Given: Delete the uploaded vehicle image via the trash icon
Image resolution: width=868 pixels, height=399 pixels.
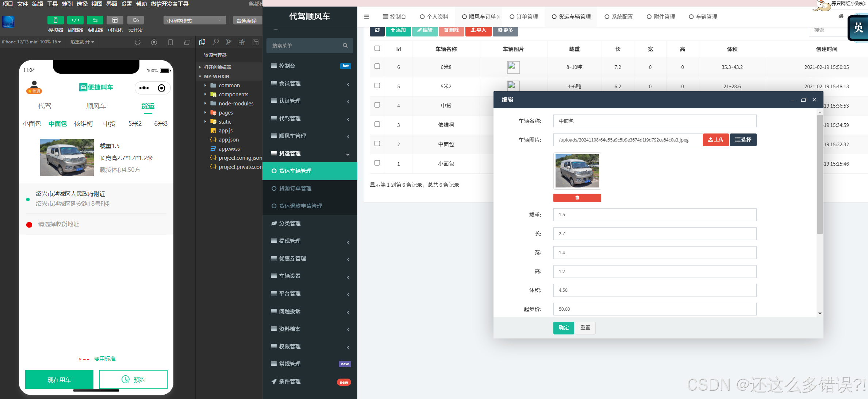Looking at the screenshot, I should 577,198.
